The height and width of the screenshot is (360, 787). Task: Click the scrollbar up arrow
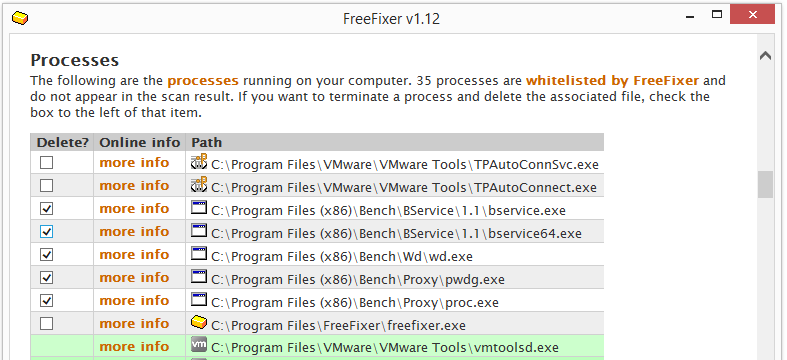765,56
